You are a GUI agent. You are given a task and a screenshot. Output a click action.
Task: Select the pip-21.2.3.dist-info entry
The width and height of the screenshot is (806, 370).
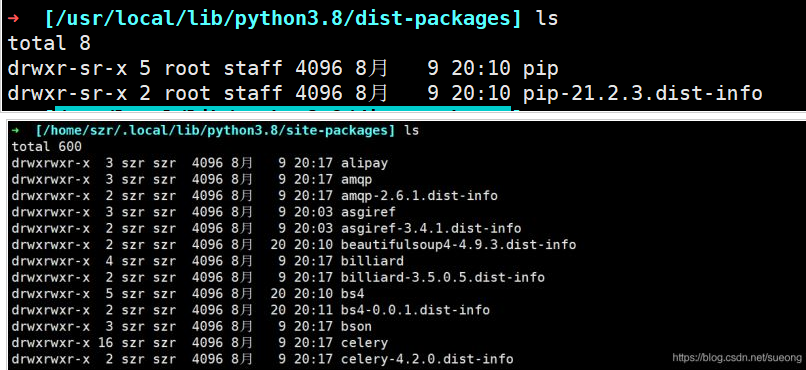642,94
